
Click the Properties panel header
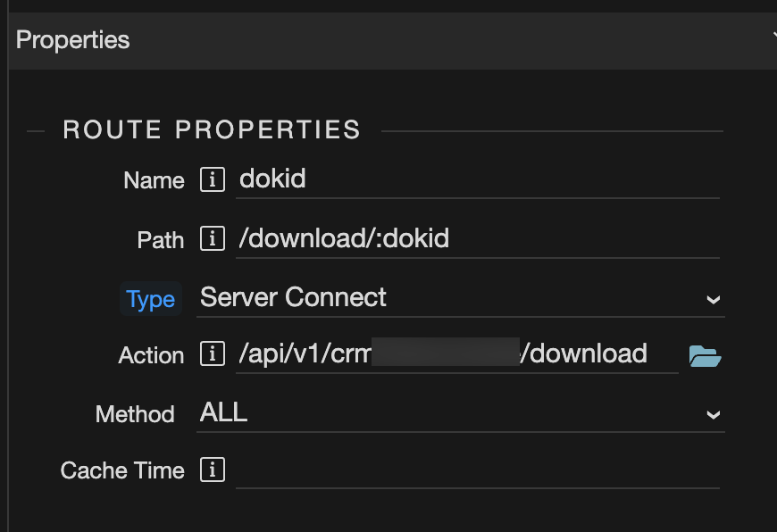point(392,41)
